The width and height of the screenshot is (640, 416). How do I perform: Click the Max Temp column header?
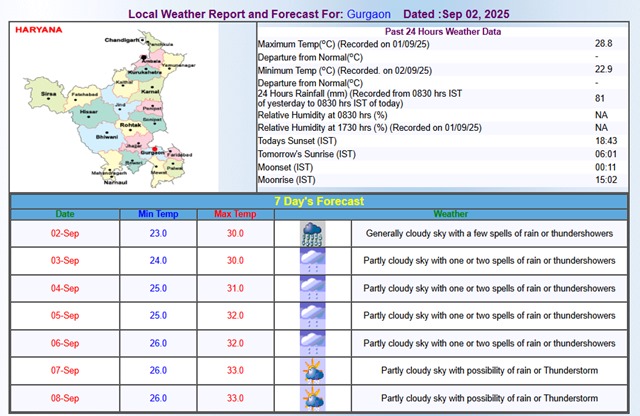click(236, 214)
